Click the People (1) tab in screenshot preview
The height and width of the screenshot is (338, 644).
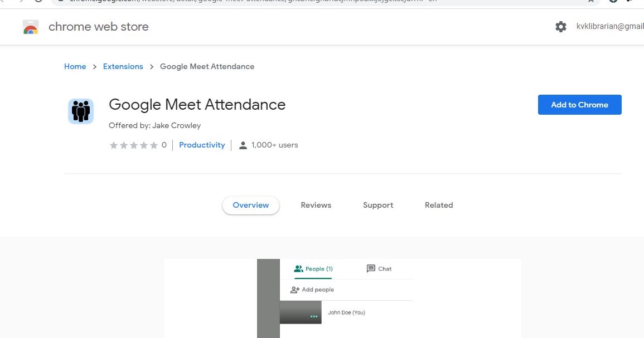[313, 268]
